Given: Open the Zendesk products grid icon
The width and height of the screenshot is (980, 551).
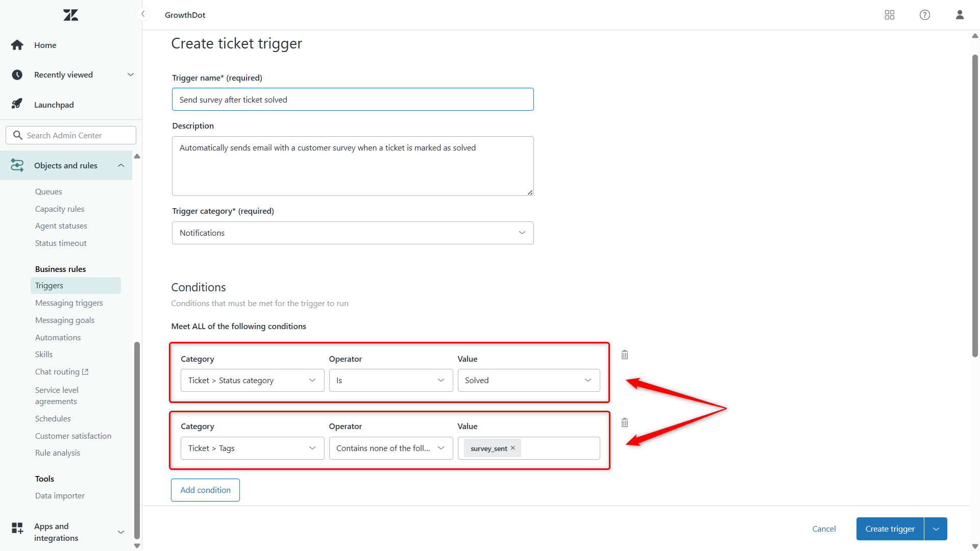Looking at the screenshot, I should pyautogui.click(x=889, y=15).
